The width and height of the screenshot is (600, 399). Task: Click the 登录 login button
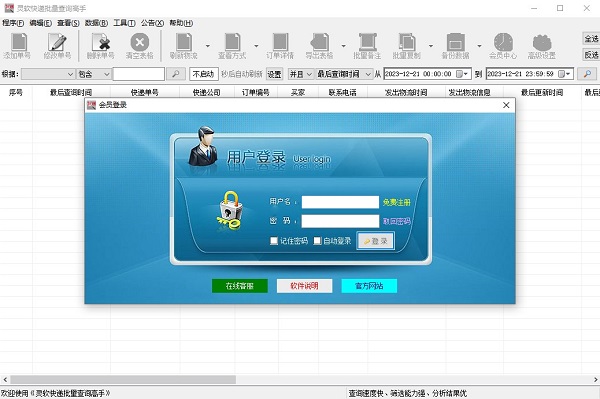click(x=375, y=241)
